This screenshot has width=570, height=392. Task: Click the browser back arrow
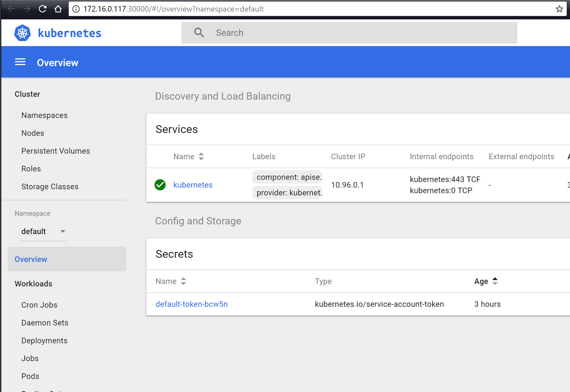pos(11,9)
